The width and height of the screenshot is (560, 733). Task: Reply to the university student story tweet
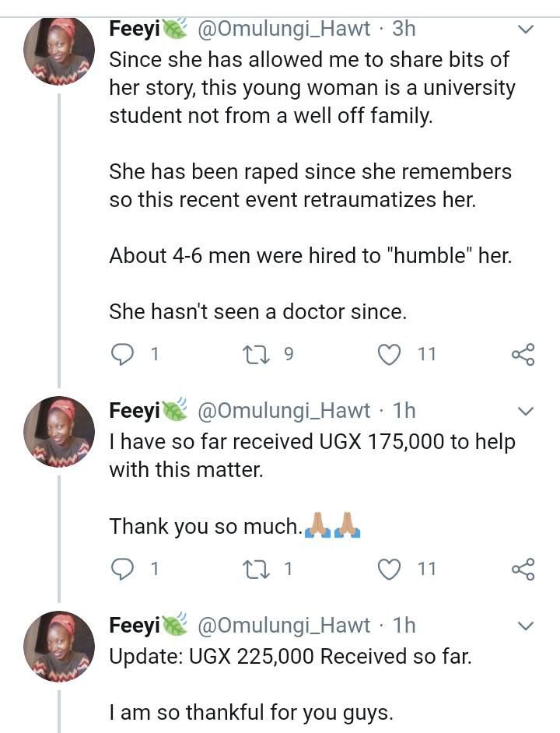123,355
